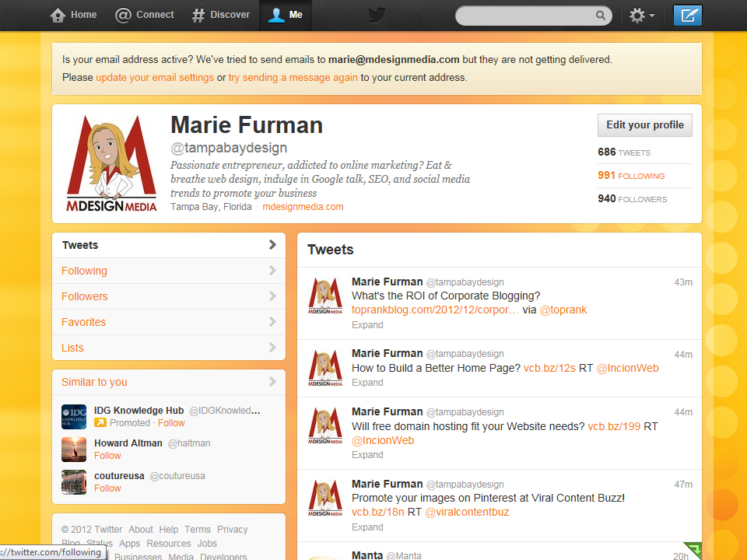Click the Home house icon
Screen dimensions: 747x560
click(x=58, y=16)
